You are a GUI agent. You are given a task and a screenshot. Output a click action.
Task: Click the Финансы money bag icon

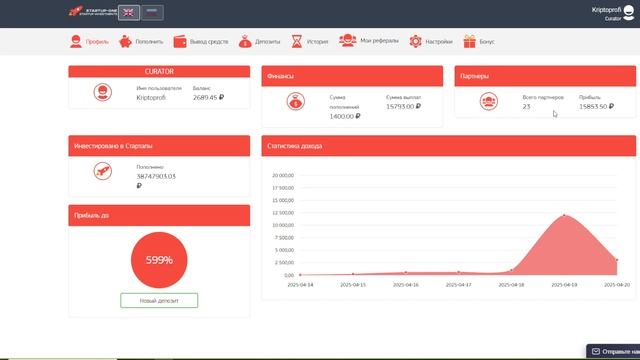tap(296, 102)
